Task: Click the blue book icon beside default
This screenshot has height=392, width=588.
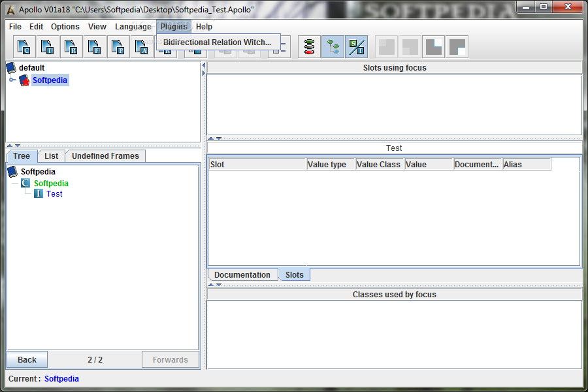Action: coord(12,67)
